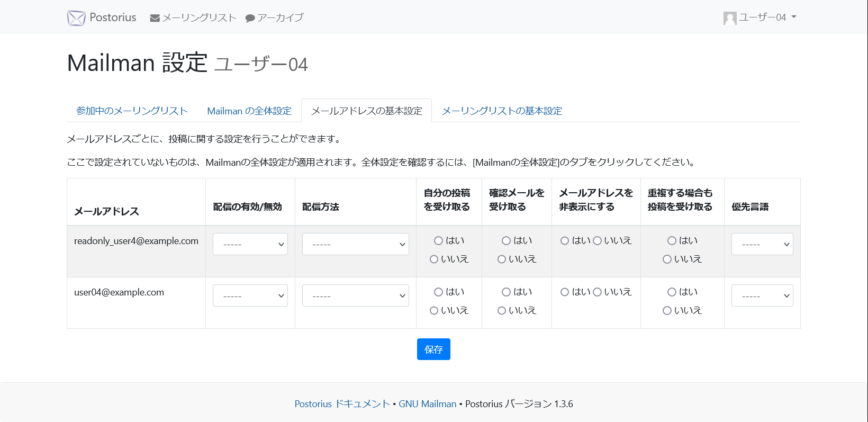
Task: Open 配信方法 dropdown for readonly_user4@example.com
Action: click(x=356, y=244)
